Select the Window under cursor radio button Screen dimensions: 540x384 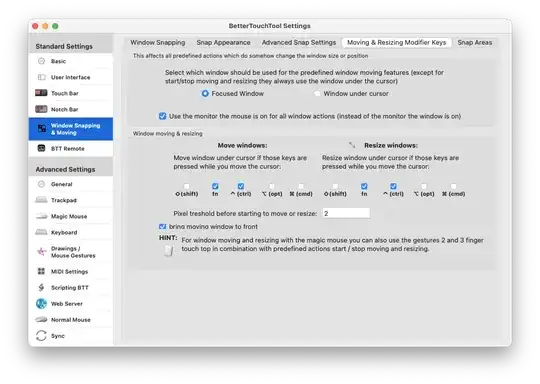(317, 93)
